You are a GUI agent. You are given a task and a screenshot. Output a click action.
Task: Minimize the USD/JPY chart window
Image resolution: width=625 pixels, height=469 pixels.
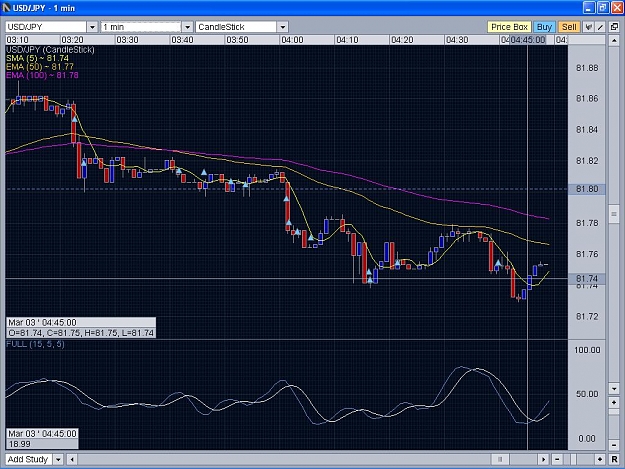click(x=589, y=8)
